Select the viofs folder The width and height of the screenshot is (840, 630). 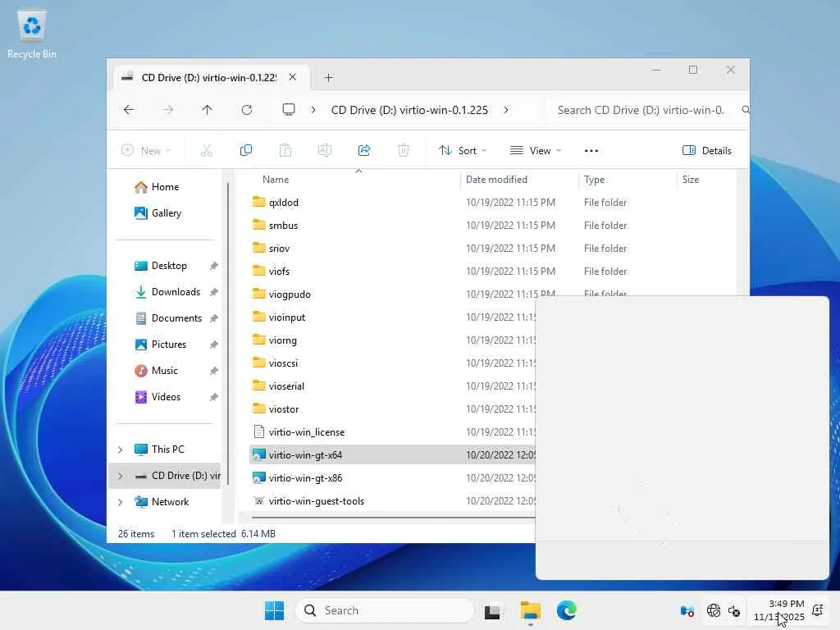tap(279, 272)
